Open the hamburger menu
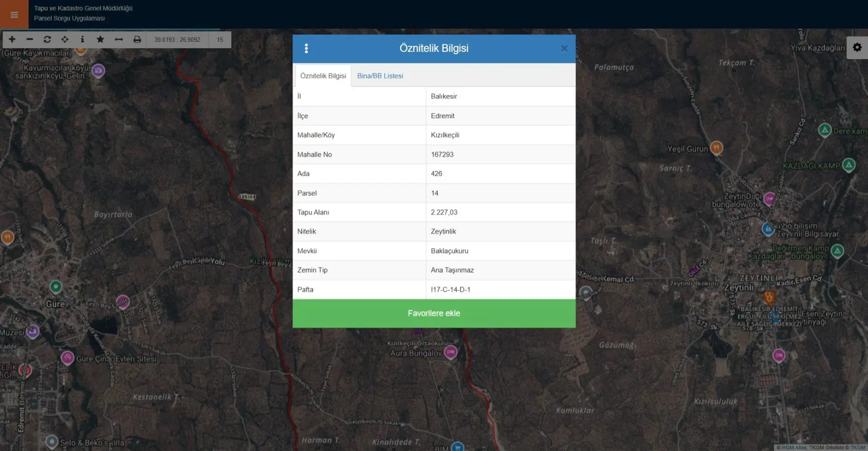The image size is (868, 451). point(14,14)
